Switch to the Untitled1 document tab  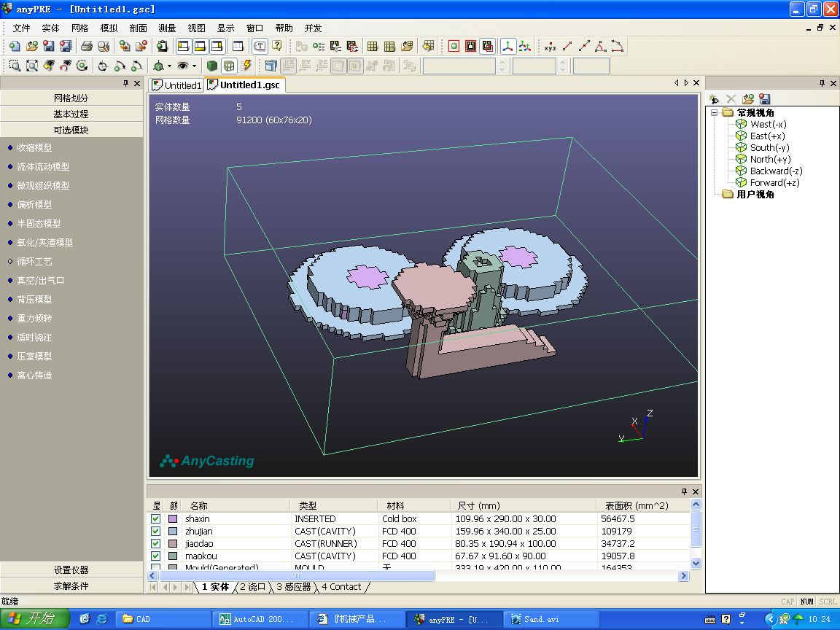(x=176, y=85)
